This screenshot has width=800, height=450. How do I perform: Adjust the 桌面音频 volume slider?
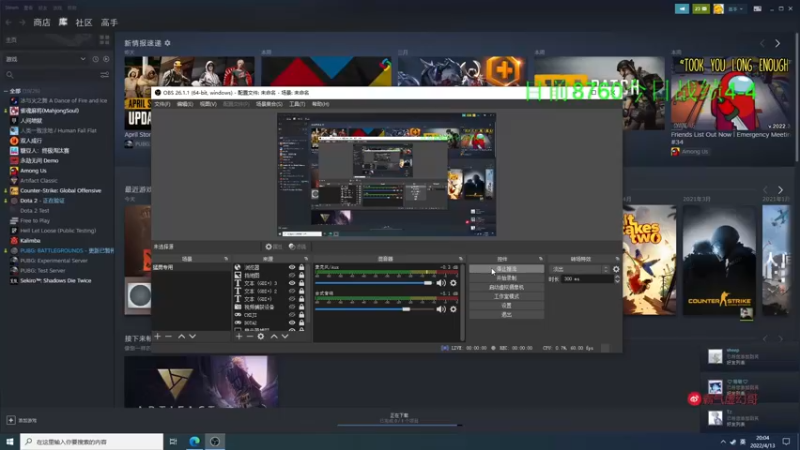point(374,309)
